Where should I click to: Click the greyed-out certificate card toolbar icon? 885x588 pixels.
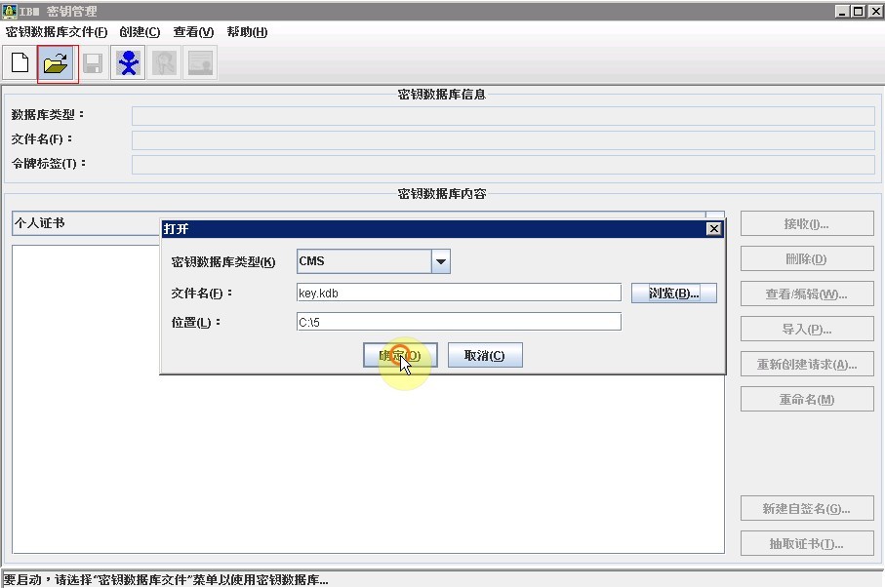tap(200, 64)
